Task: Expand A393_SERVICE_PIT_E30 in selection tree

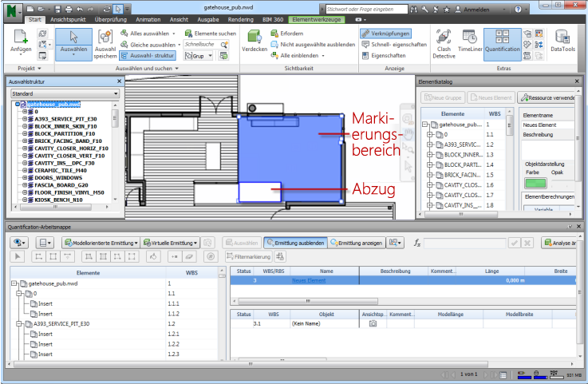Action: pyautogui.click(x=25, y=119)
